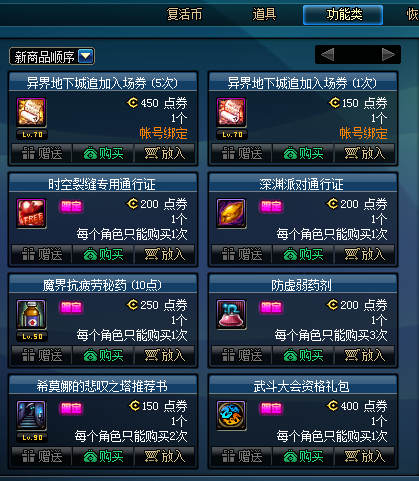Click the 异界地下城追加入场券 (5次) scroll icon
The width and height of the screenshot is (419, 481).
click(x=31, y=112)
